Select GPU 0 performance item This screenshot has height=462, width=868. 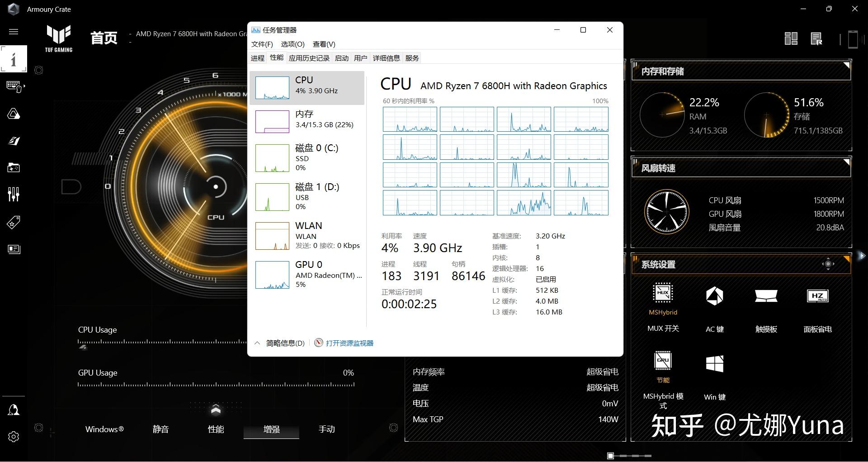click(307, 274)
